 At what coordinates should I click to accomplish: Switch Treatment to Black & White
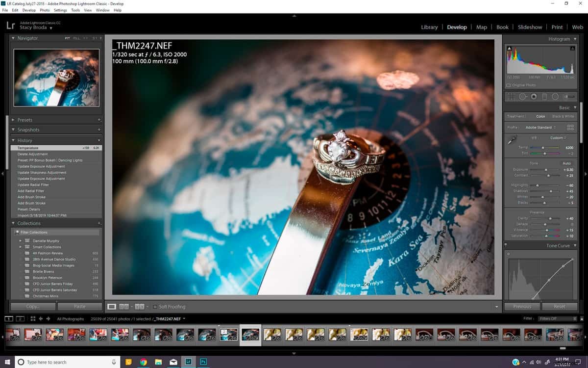click(x=563, y=117)
